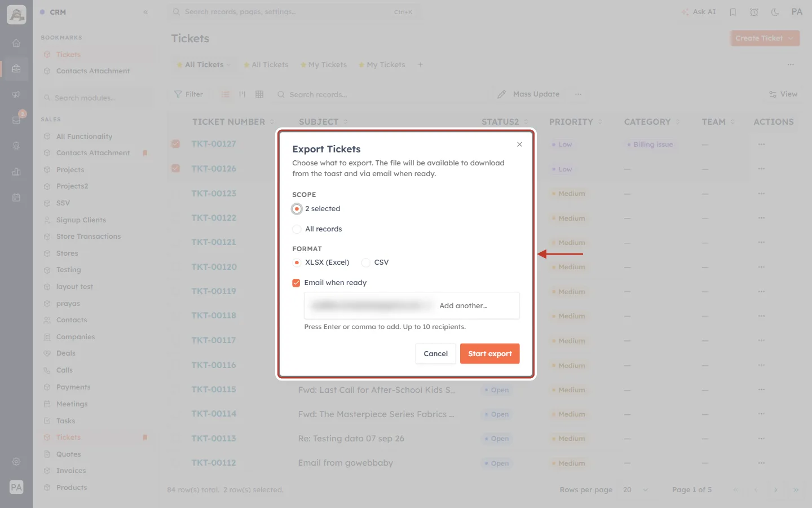Open the alarm clock icon in the top bar
812x508 pixels.
pos(754,12)
